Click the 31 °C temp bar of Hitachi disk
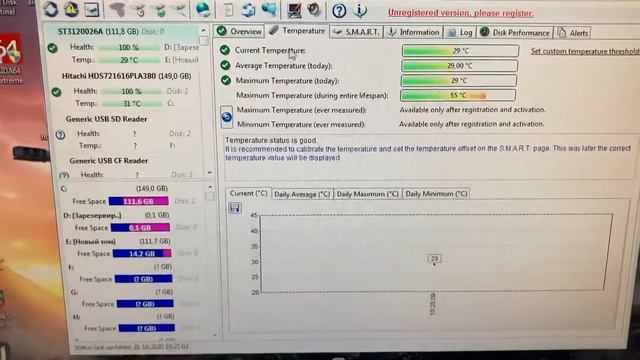Viewport: 640px width, 360px height. pos(131,104)
